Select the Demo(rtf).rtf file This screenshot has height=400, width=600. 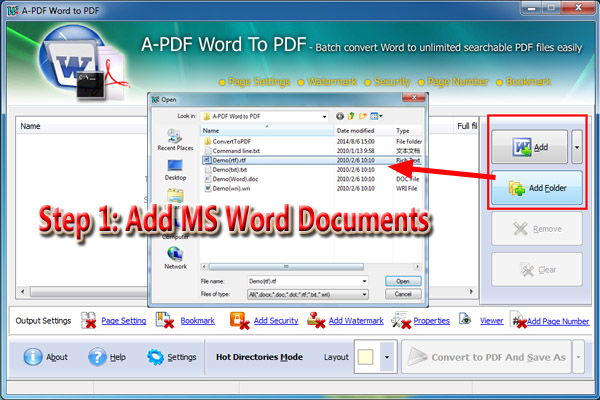[x=311, y=160]
